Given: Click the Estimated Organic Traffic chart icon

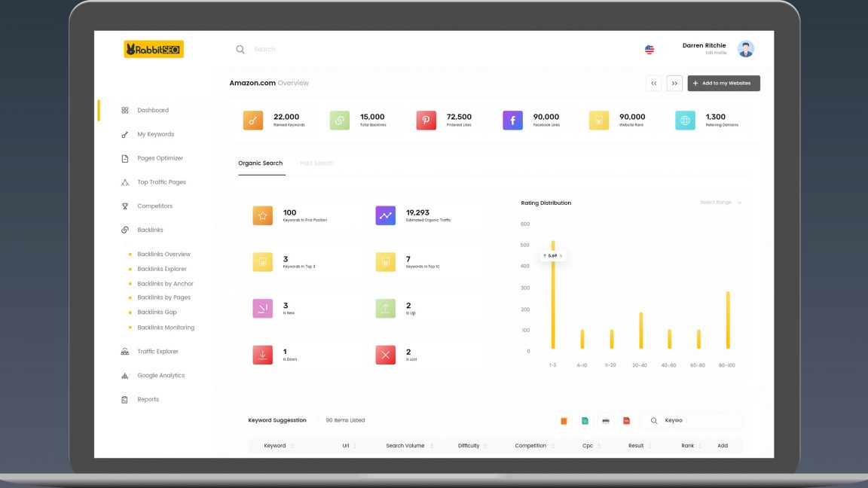Looking at the screenshot, I should tap(385, 215).
